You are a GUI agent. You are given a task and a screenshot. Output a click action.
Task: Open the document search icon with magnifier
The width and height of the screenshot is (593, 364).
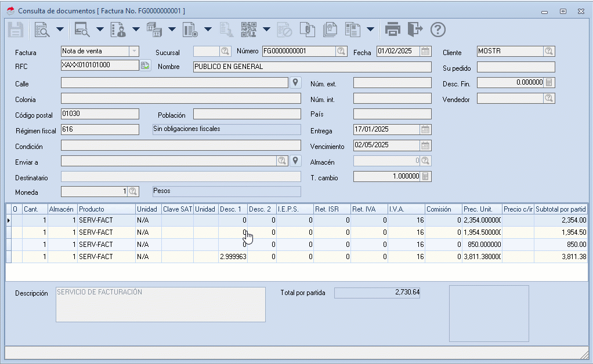pos(42,30)
